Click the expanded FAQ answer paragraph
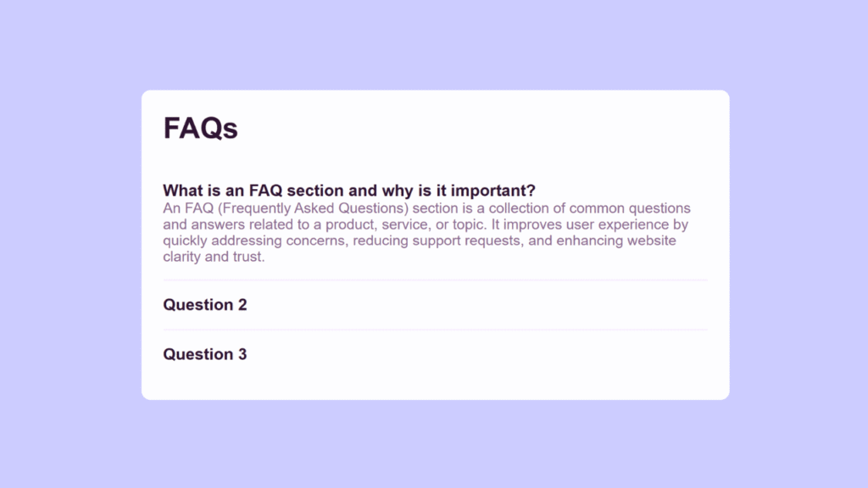The width and height of the screenshot is (868, 488). pyautogui.click(x=424, y=232)
